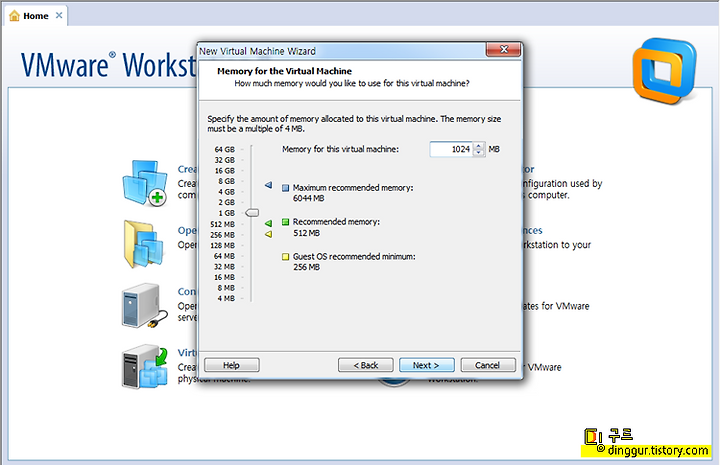720x465 pixels.
Task: Click the Open a Virtual Machine folder icon
Action: tap(144, 244)
